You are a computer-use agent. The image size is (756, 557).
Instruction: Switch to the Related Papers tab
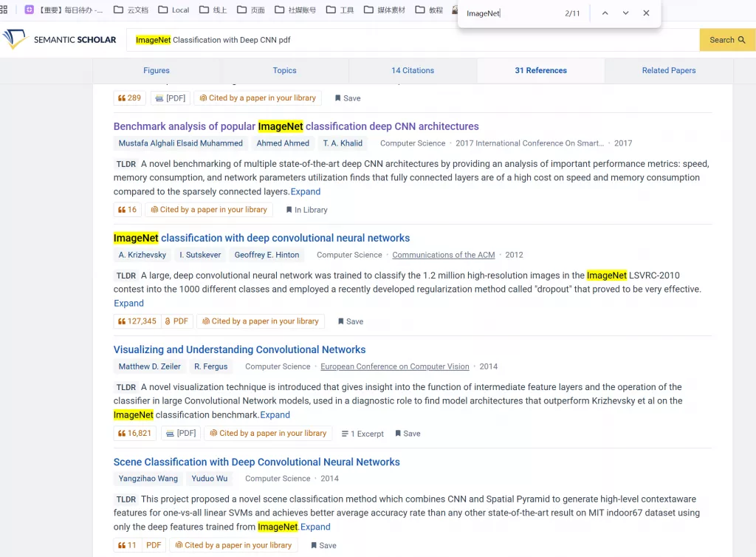point(669,70)
